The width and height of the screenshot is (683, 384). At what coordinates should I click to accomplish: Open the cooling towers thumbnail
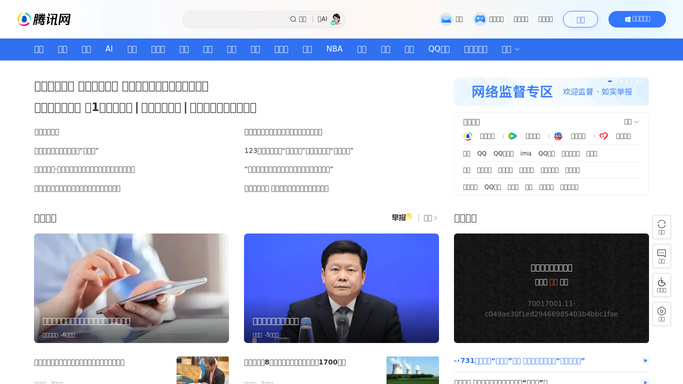tap(413, 370)
